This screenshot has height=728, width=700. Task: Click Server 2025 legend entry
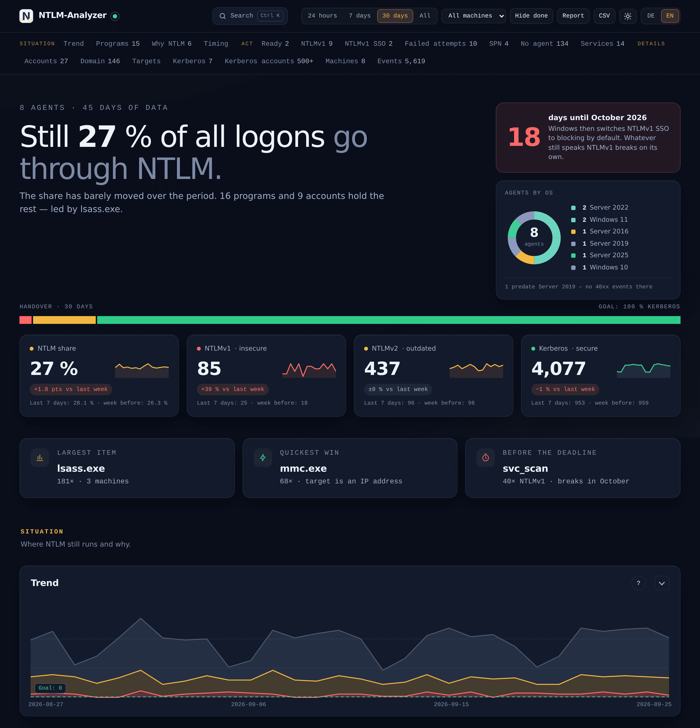click(x=599, y=255)
